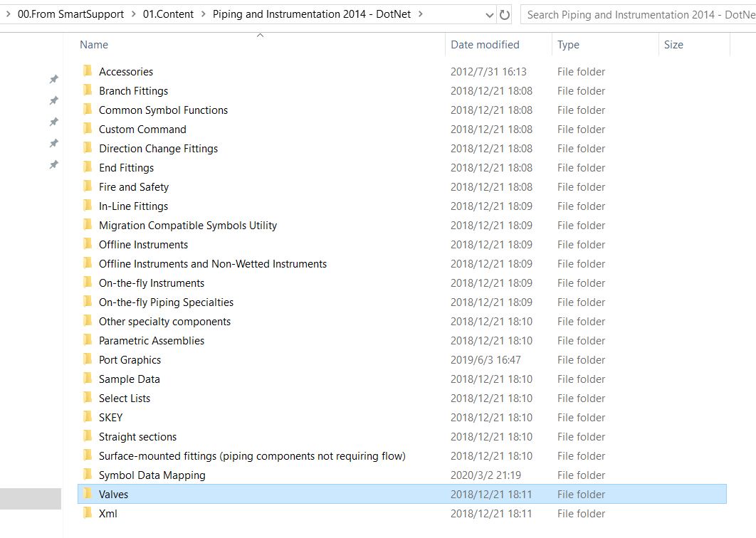Open the address bar history dropdown
Screen dimensions: 756x538
(x=489, y=15)
